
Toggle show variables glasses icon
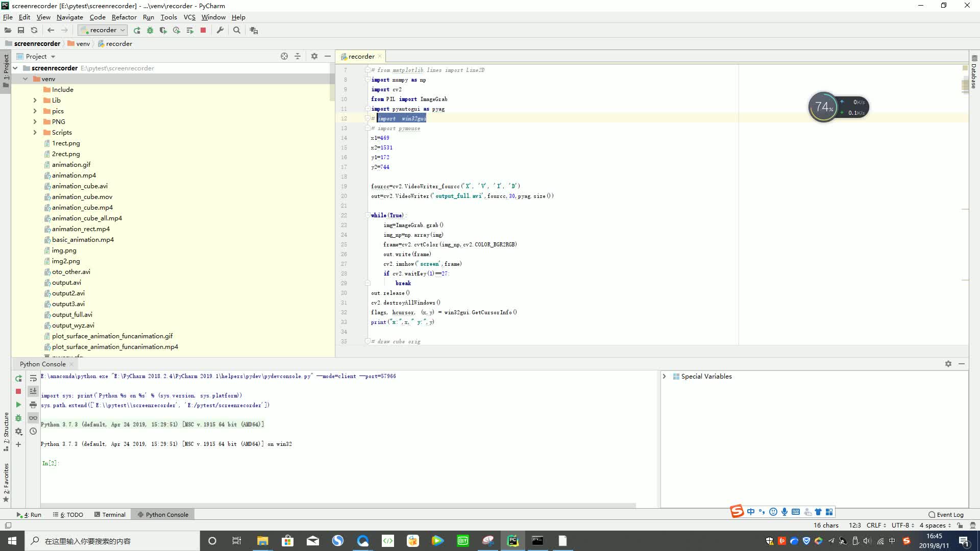tap(33, 418)
